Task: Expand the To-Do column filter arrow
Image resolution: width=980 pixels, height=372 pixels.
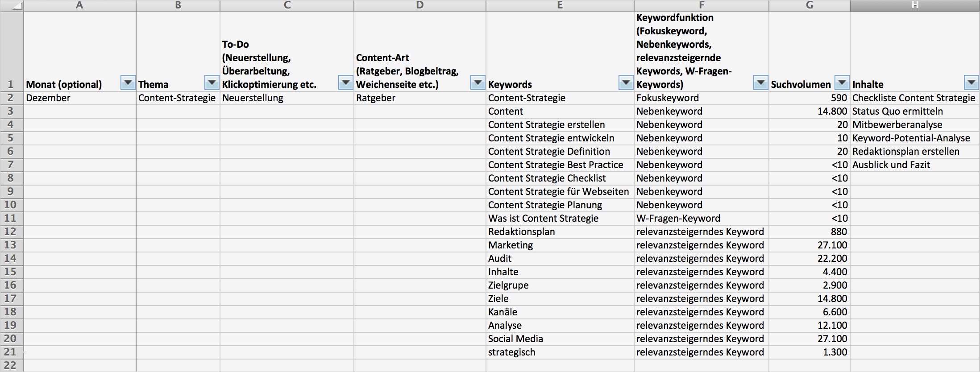Action: (346, 83)
